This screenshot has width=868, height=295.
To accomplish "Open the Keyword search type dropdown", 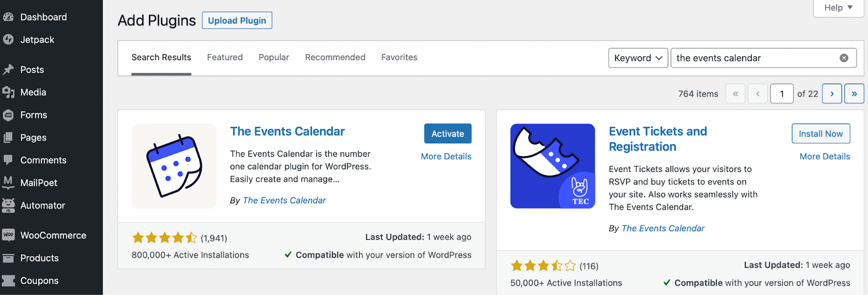I will [638, 58].
